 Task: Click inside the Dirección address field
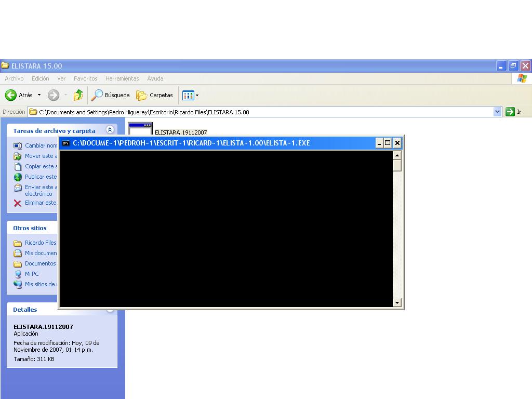pyautogui.click(x=260, y=112)
